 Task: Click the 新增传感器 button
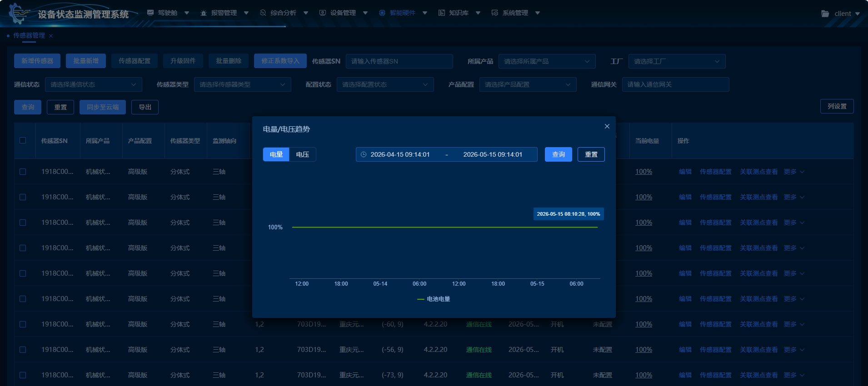(37, 61)
